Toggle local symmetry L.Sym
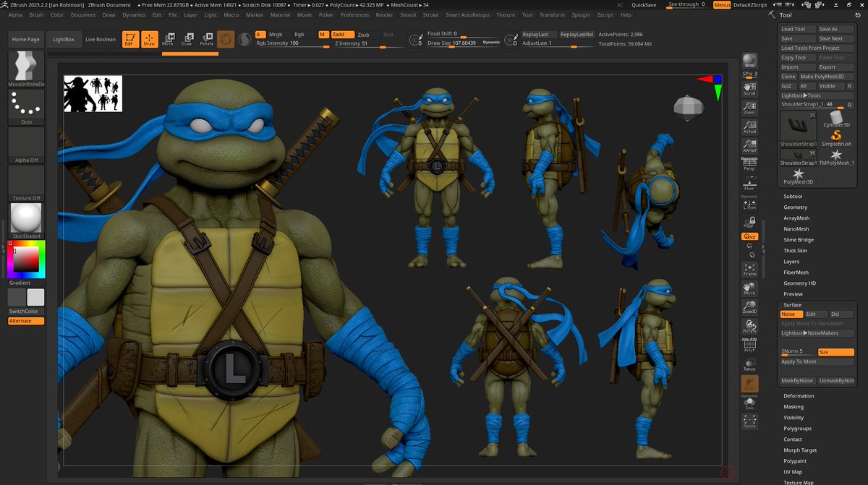868x485 pixels. click(749, 202)
